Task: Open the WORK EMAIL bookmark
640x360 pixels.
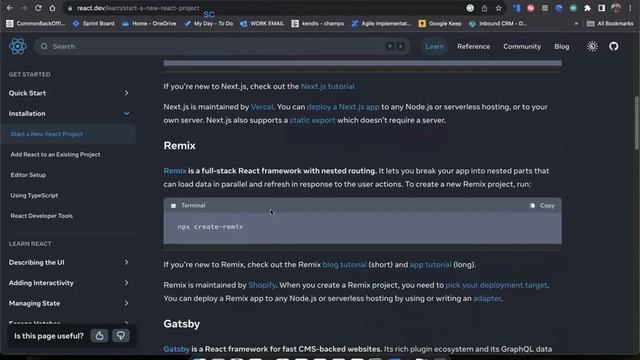Action: pyautogui.click(x=262, y=24)
